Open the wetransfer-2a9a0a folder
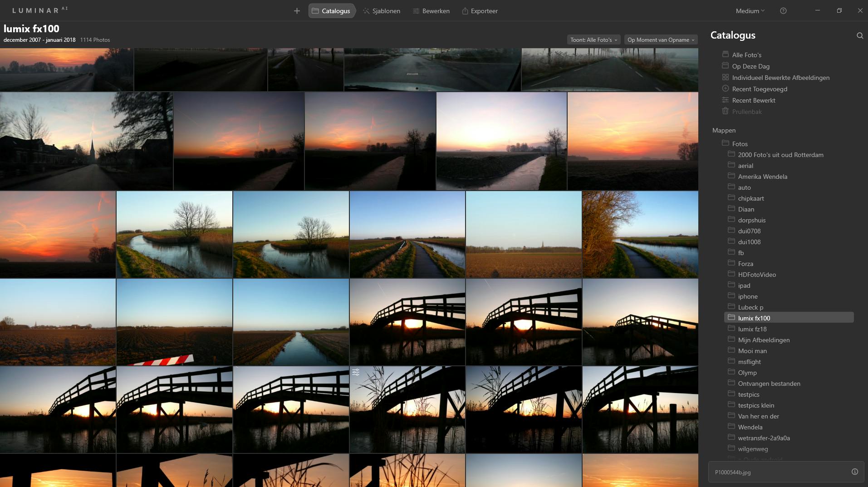This screenshot has width=868, height=487. [x=764, y=438]
